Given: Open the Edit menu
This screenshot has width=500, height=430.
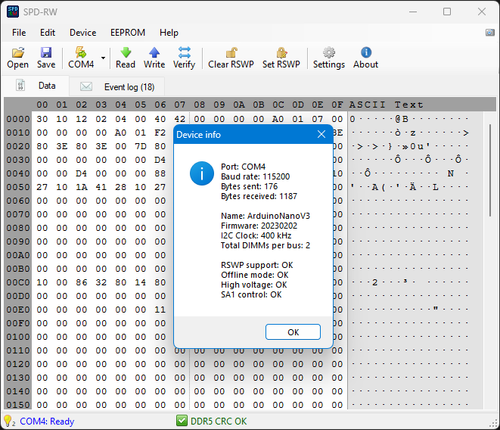Looking at the screenshot, I should tap(48, 33).
